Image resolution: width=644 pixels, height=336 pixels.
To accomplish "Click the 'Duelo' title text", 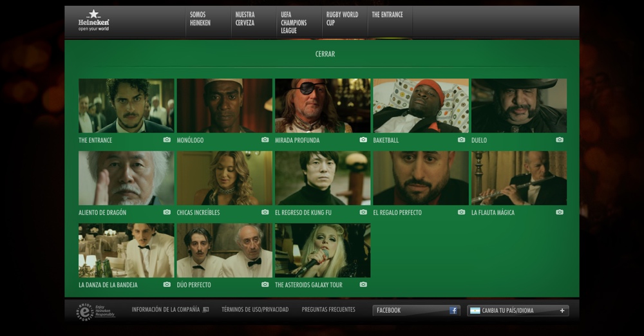I will pyautogui.click(x=479, y=140).
